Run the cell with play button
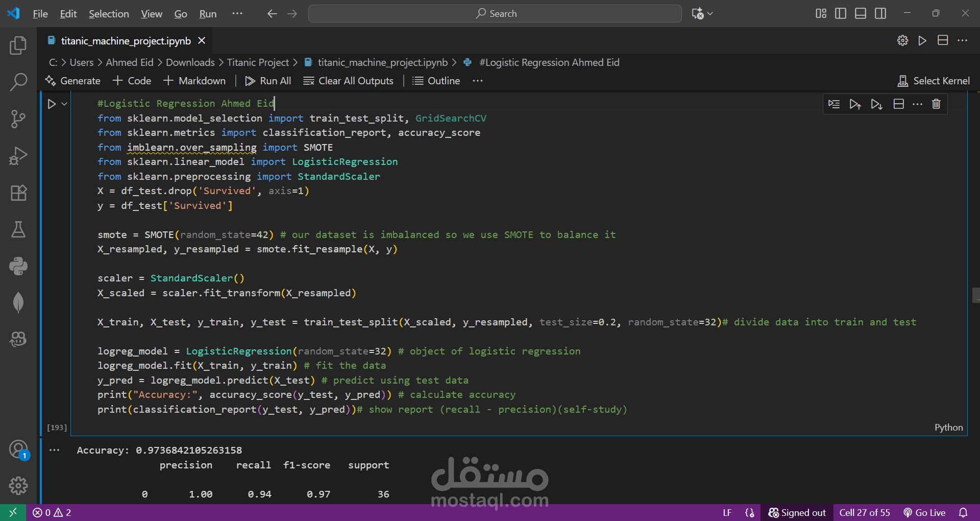 (x=52, y=104)
